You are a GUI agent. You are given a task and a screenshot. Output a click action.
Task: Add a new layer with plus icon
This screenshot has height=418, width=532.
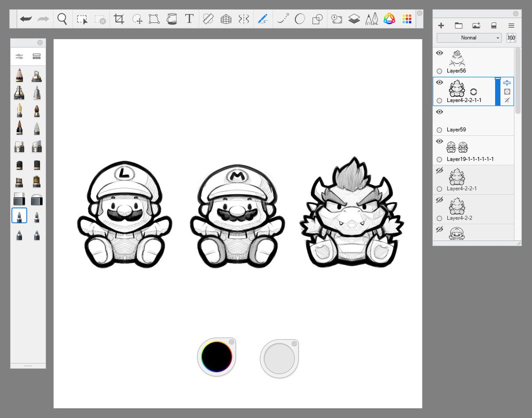click(441, 26)
